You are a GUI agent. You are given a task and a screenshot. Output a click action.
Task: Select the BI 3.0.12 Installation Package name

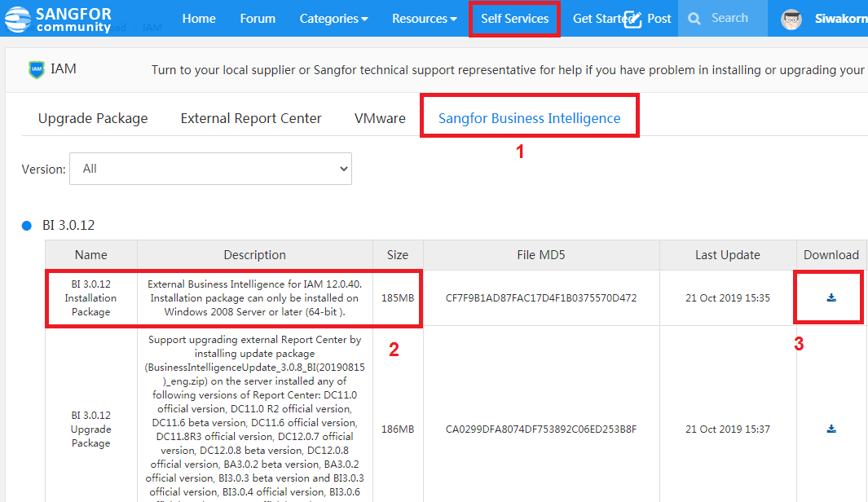coord(90,297)
